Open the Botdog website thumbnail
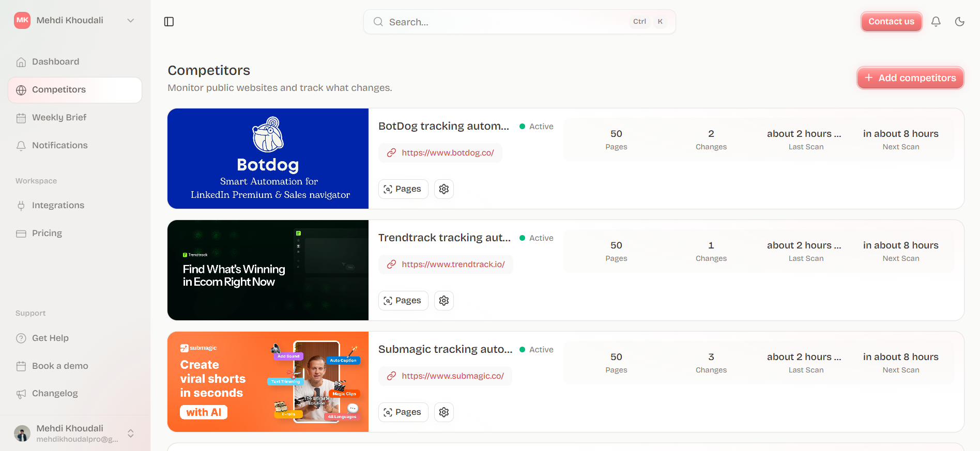The width and height of the screenshot is (980, 451). coord(268,159)
